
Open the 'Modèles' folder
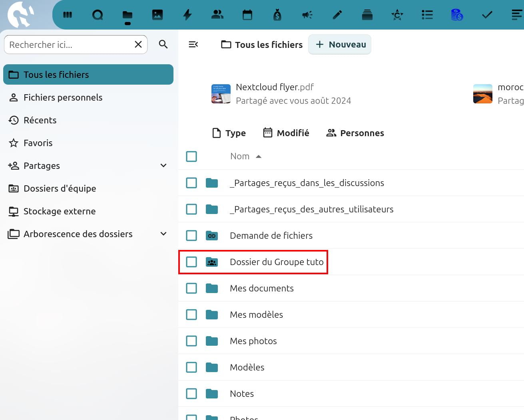[247, 367]
